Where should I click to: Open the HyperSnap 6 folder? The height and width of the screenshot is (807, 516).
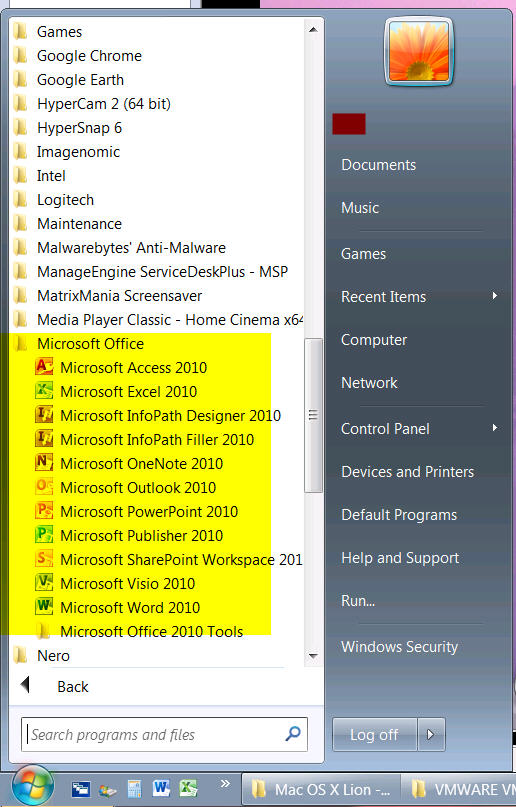coord(68,128)
